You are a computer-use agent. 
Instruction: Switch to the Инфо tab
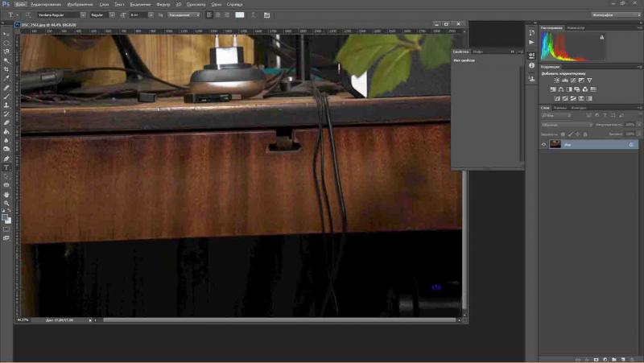click(x=478, y=52)
